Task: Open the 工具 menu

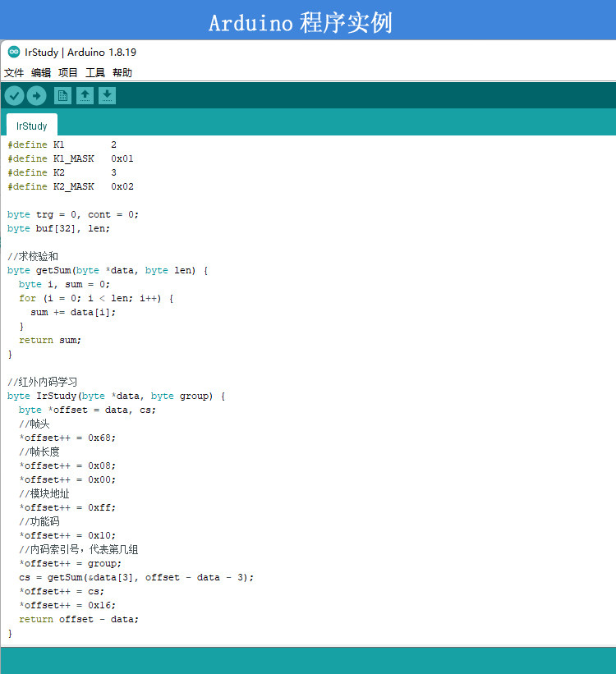Action: click(95, 72)
